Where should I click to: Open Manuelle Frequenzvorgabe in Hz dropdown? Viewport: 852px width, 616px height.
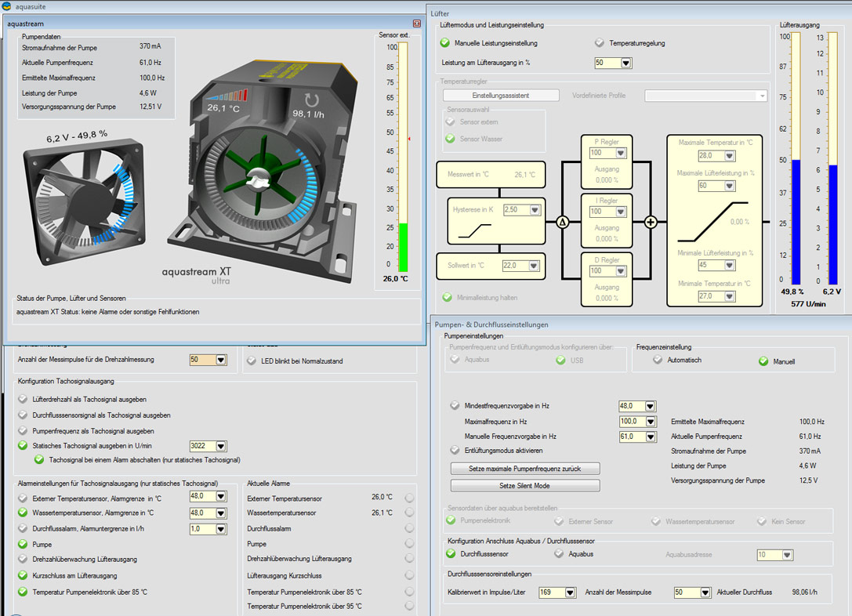651,437
